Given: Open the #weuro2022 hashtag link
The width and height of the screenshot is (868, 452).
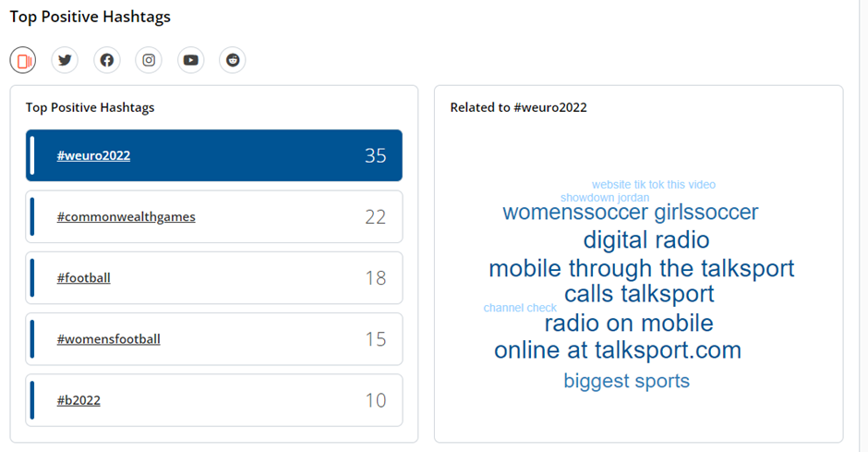Looking at the screenshot, I should pos(93,155).
